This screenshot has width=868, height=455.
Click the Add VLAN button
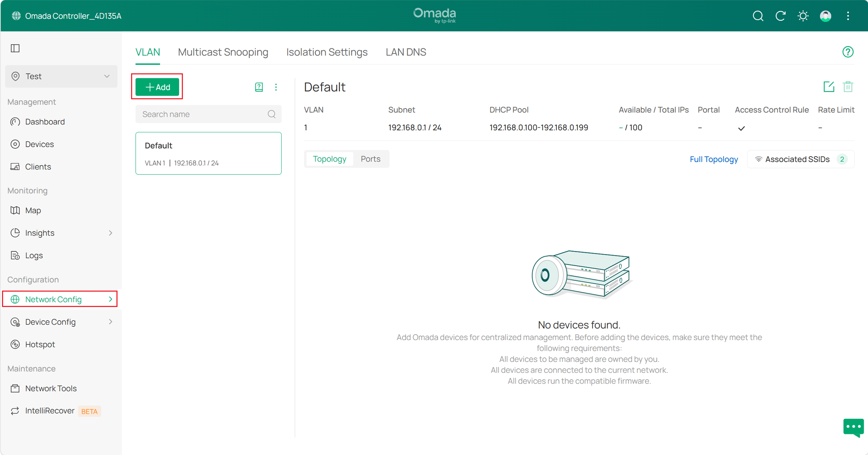[157, 87]
